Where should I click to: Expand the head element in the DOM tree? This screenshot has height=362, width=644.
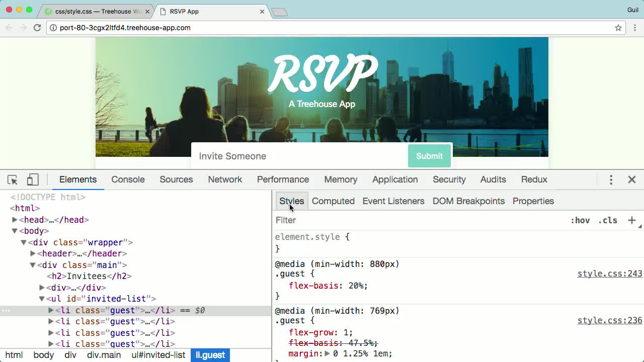tap(15, 219)
